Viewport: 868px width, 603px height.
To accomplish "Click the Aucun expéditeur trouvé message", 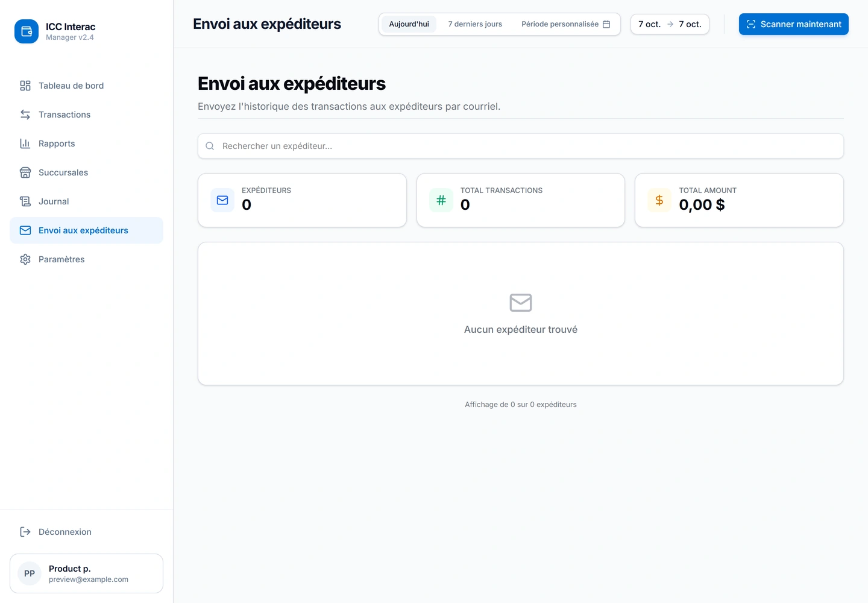I will tap(521, 329).
